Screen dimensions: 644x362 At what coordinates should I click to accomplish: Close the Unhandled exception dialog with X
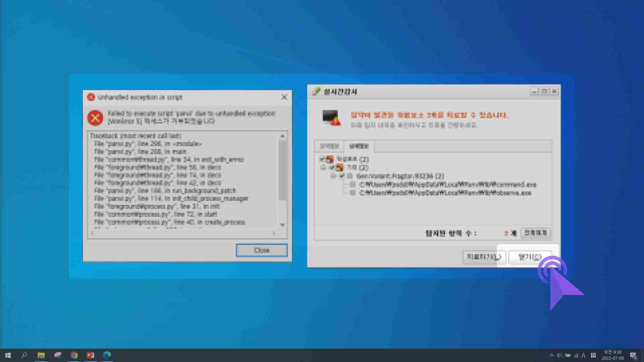click(284, 97)
